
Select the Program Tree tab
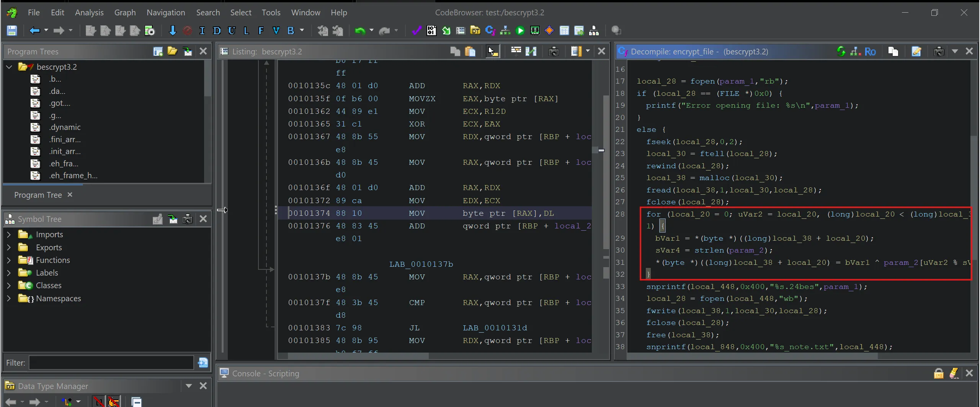(x=38, y=195)
